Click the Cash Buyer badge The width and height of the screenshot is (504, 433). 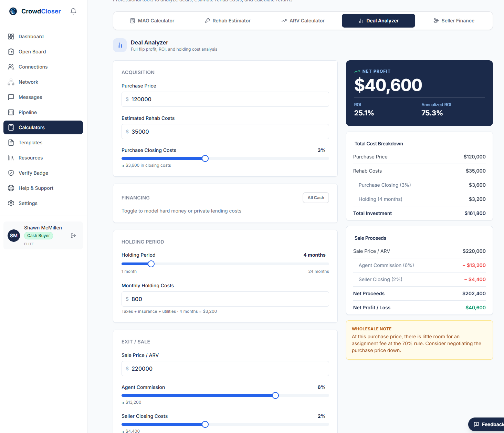39,236
